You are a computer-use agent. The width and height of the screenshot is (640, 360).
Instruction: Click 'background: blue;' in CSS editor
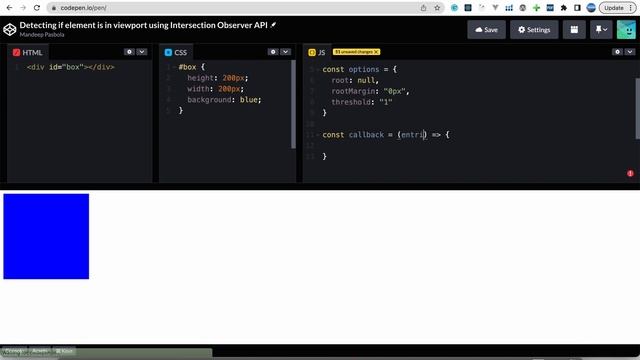tap(224, 100)
